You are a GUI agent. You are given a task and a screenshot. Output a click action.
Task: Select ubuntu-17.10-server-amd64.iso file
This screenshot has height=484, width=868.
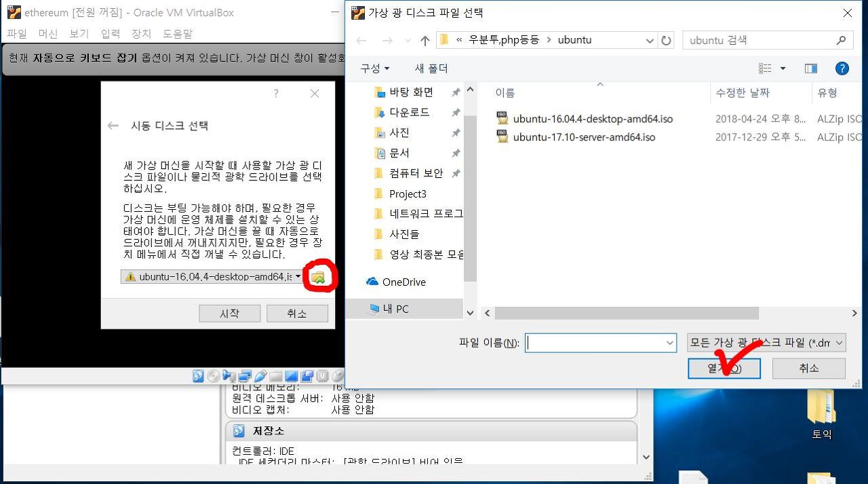point(583,137)
